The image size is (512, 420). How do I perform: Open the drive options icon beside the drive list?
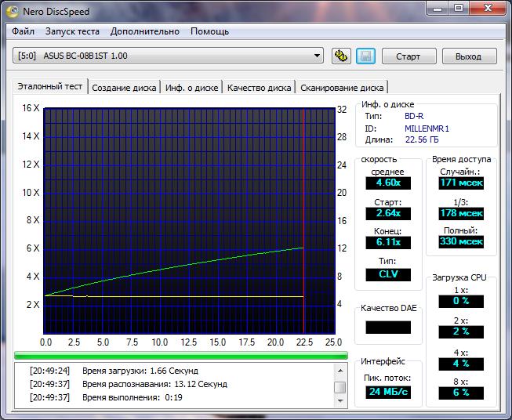point(340,56)
